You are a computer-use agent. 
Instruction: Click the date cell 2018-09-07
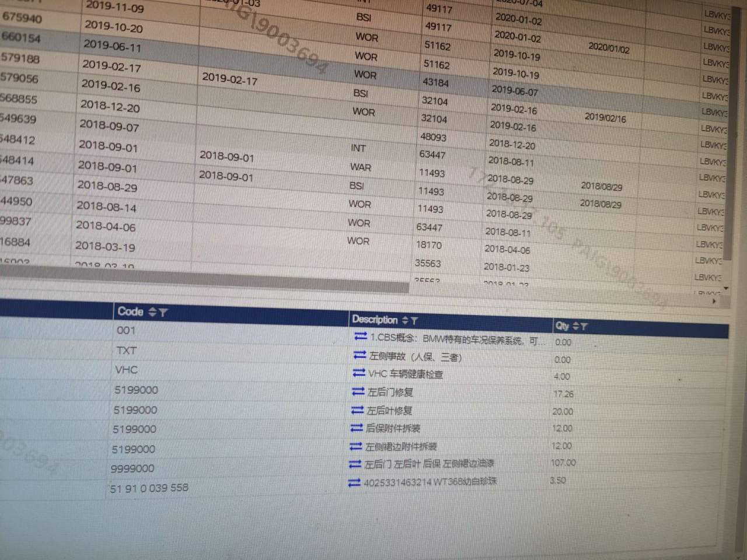pyautogui.click(x=109, y=126)
